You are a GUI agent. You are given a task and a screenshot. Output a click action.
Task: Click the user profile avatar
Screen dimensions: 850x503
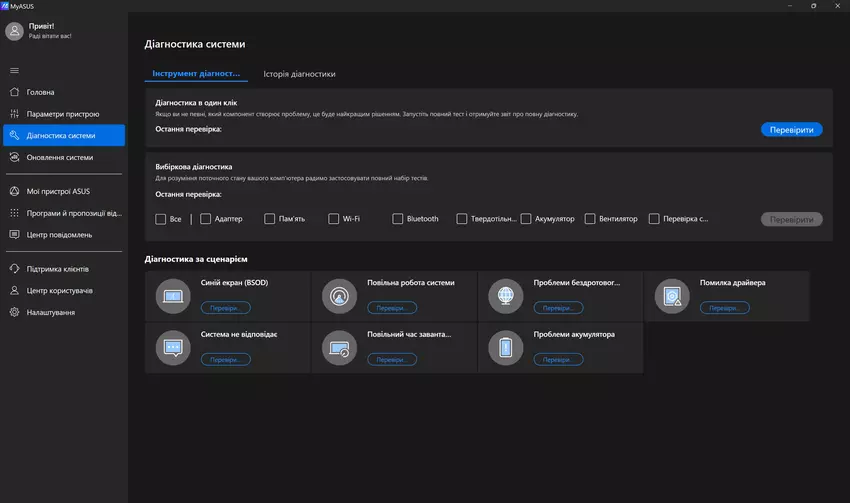14,31
